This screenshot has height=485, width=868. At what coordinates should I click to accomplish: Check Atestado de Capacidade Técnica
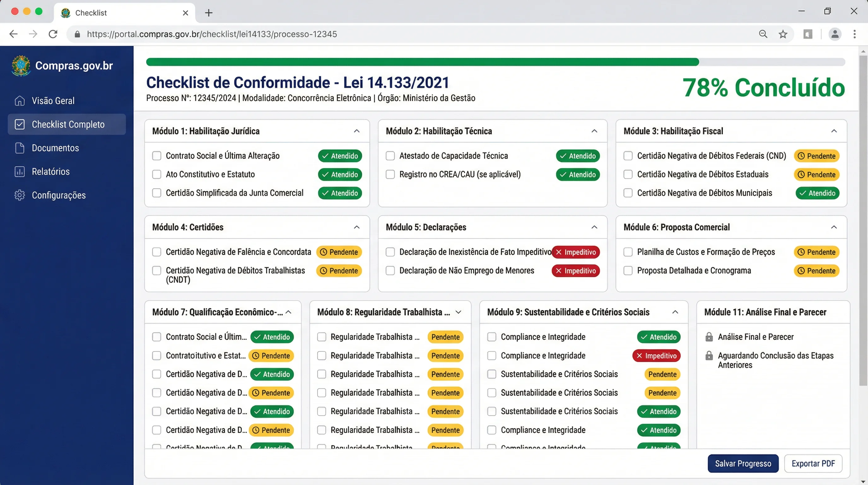(390, 155)
